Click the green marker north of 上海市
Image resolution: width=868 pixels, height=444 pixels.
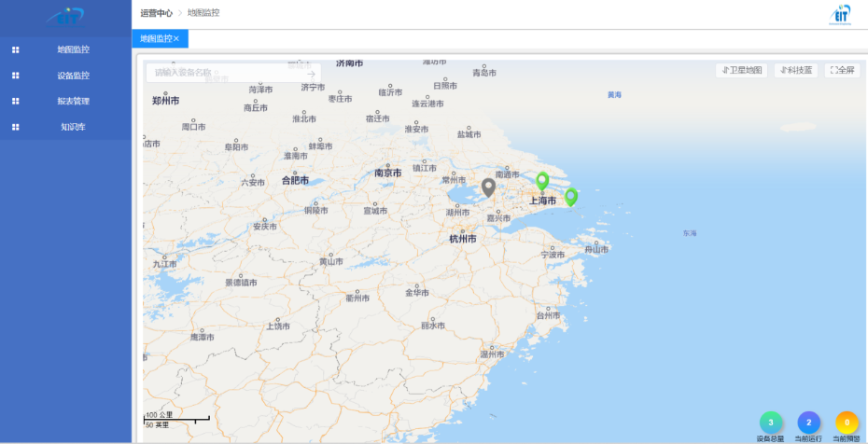click(x=542, y=180)
